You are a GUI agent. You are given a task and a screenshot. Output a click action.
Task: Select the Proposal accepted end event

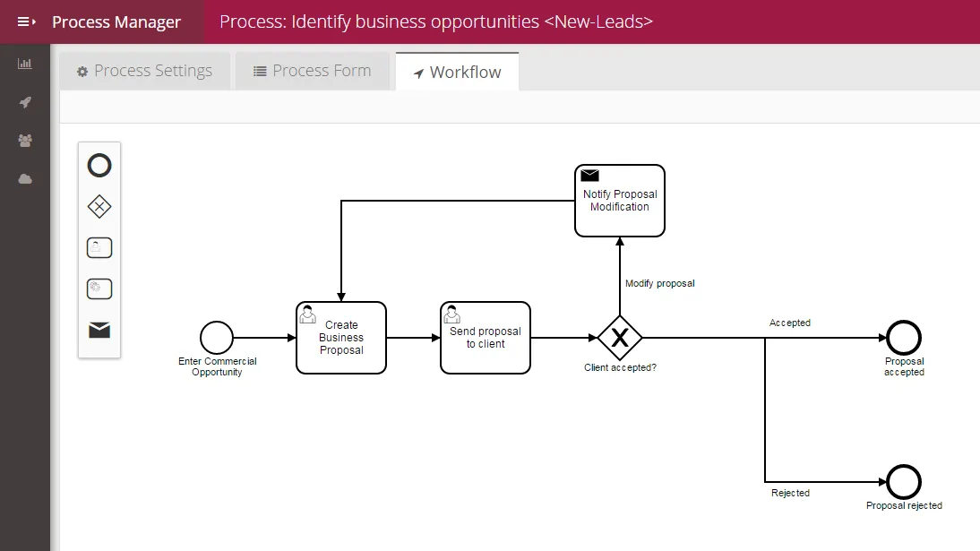(x=904, y=338)
